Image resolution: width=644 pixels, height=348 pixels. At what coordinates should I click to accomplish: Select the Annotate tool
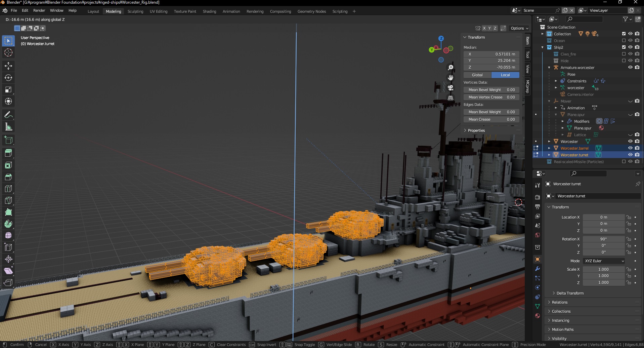8,115
